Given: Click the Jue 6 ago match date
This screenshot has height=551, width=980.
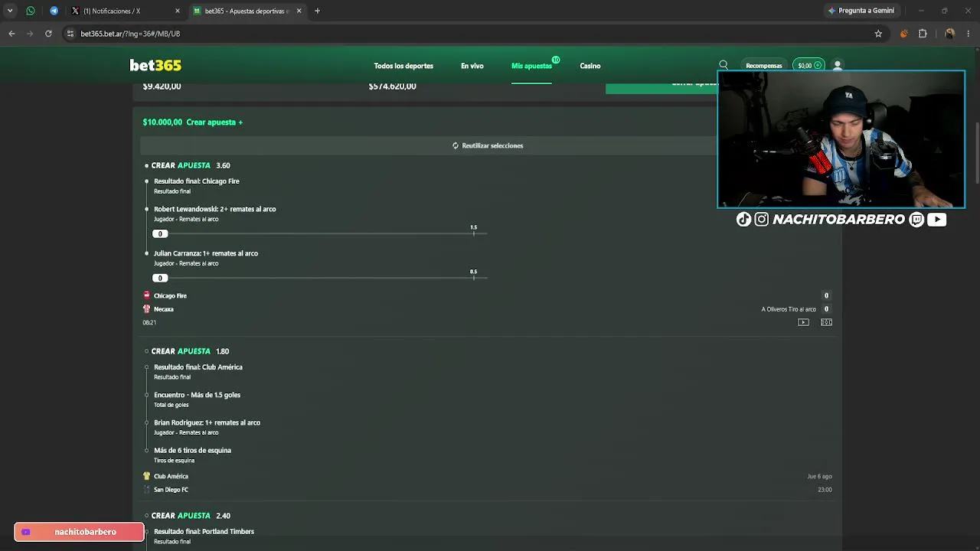Looking at the screenshot, I should tap(819, 476).
